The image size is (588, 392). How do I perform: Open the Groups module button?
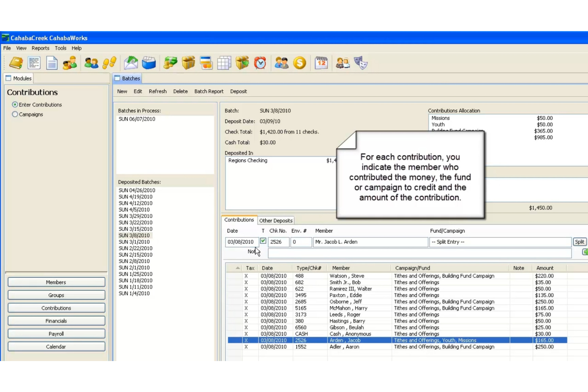(56, 295)
